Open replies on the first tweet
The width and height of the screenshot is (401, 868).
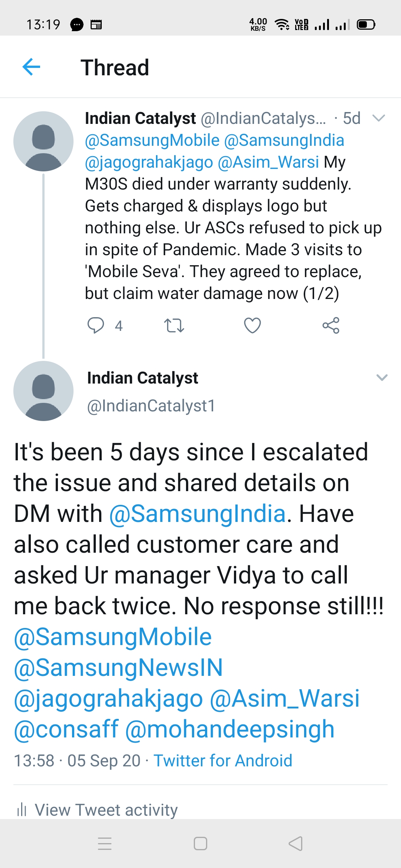96,325
